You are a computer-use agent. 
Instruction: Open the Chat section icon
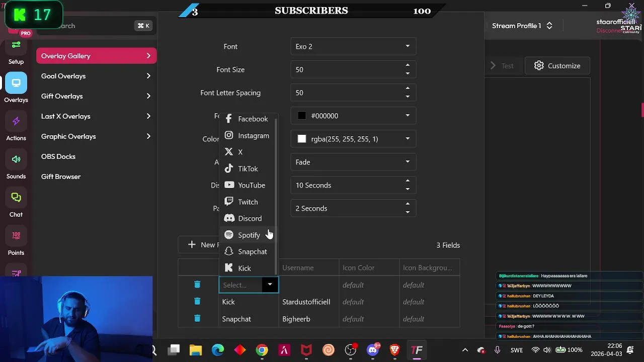coord(16,198)
